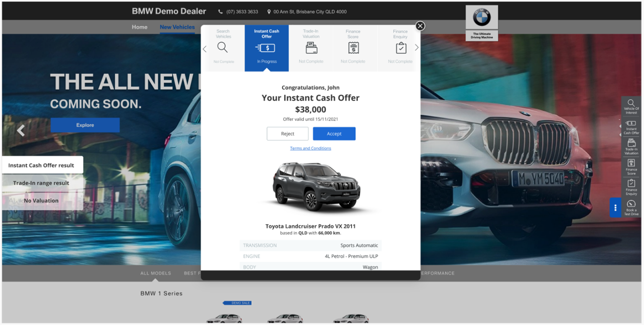
Task: Reject the instant cash offer
Action: [287, 134]
